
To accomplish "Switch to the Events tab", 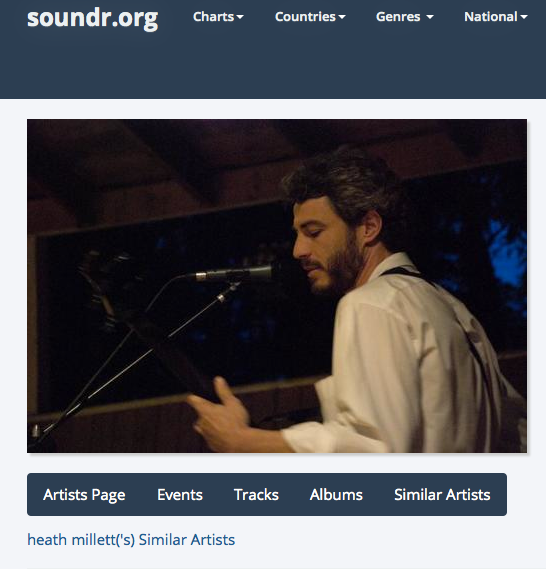I will [x=180, y=495].
